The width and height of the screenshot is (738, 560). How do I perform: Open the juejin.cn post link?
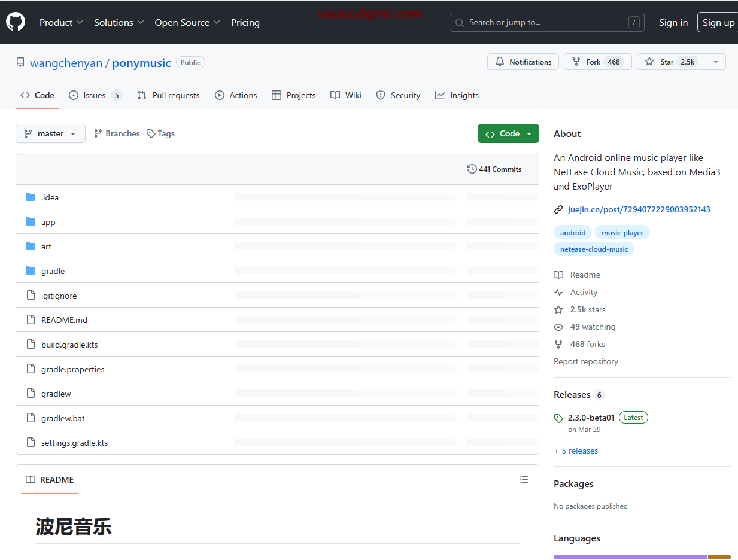pyautogui.click(x=639, y=209)
